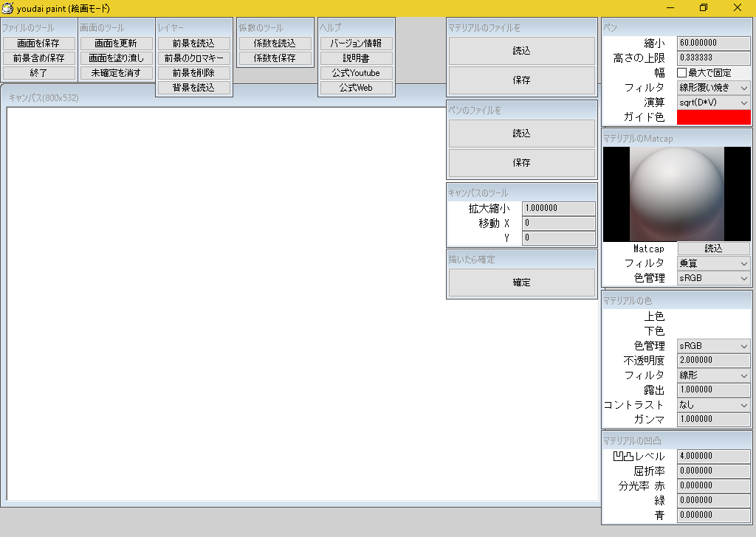Expand the 演算 sqrt(D*V) dropdown
Image resolution: width=756 pixels, height=537 pixels.
tap(713, 103)
